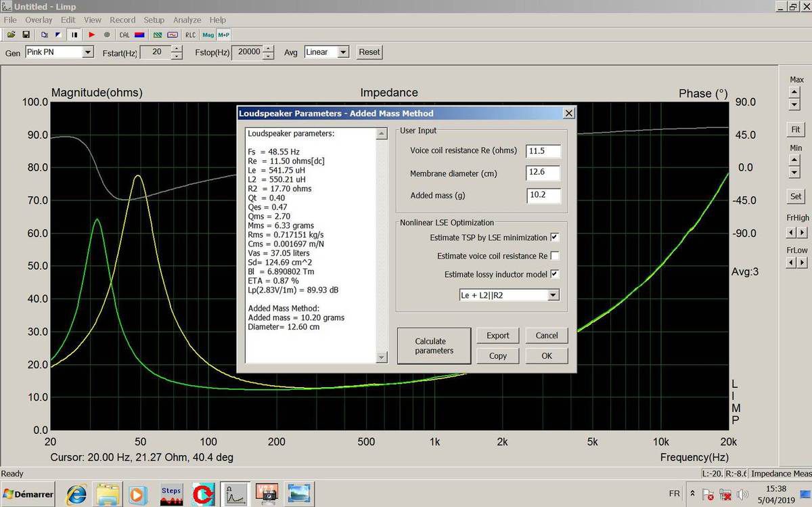Image resolution: width=812 pixels, height=507 pixels.
Task: Open the Le + L2||R2 model dropdown
Action: coord(554,295)
